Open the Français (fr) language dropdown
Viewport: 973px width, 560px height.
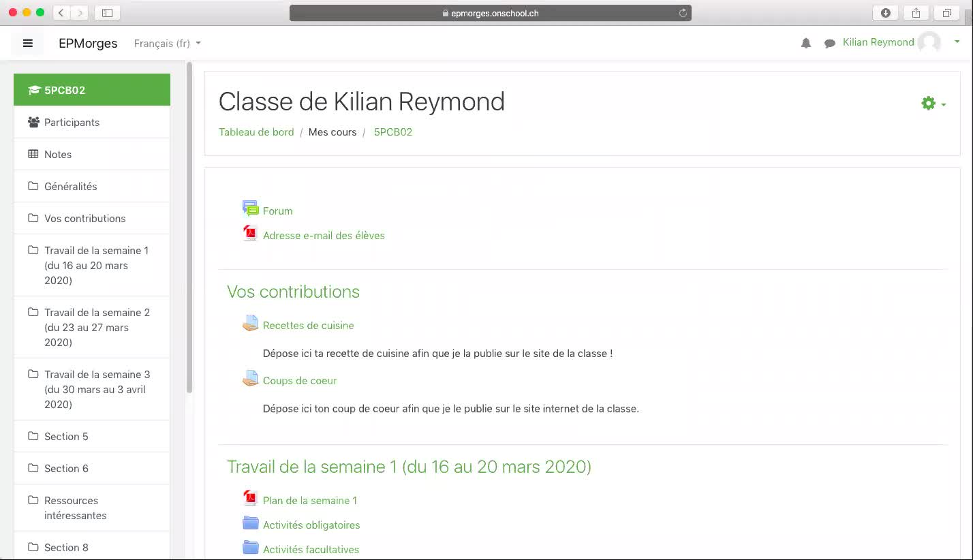[x=167, y=43]
